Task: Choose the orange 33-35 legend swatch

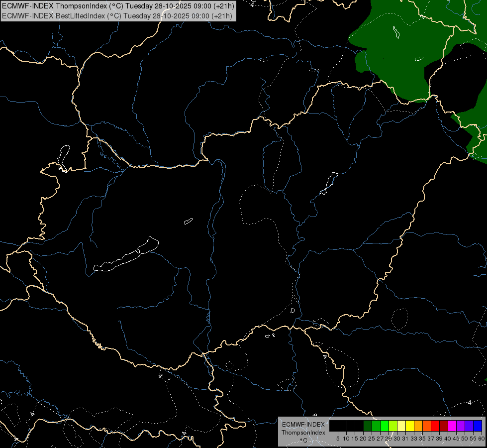Action: click(418, 426)
